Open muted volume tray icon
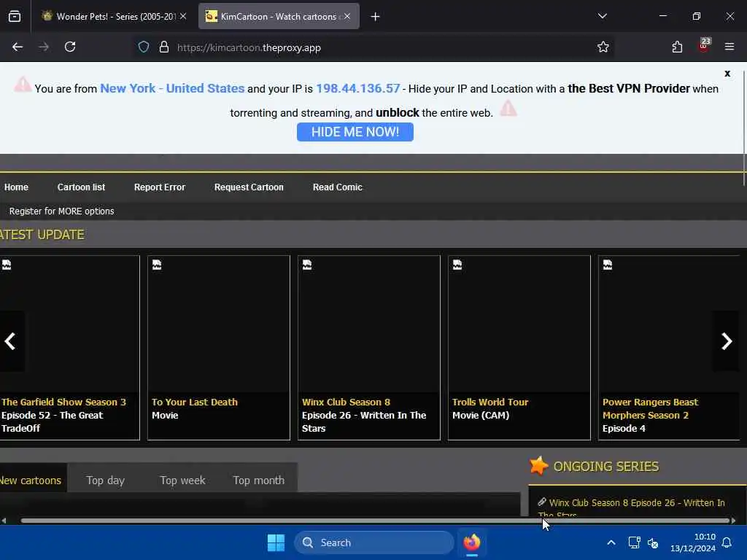 point(653,542)
